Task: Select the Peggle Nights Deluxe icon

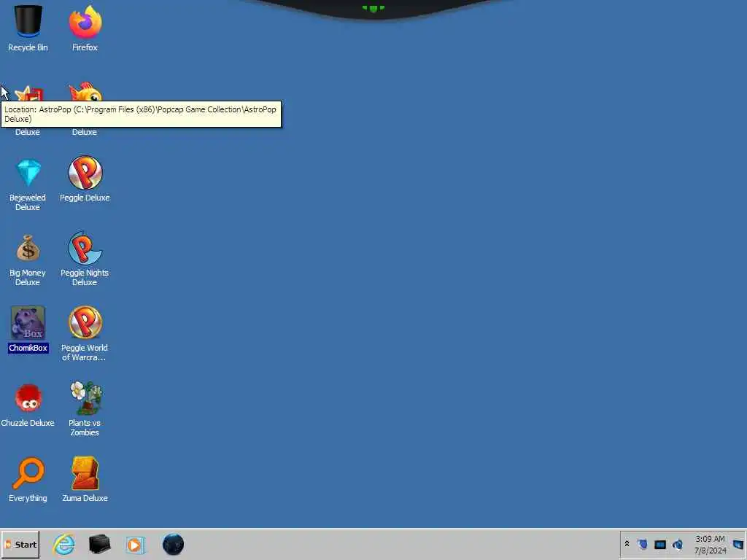Action: click(x=85, y=248)
